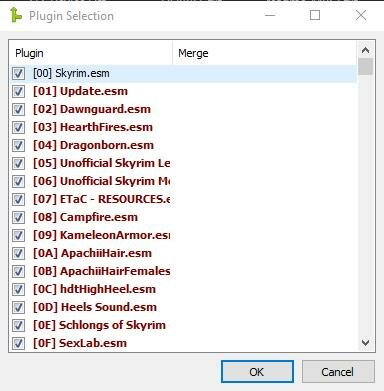Toggle the Heels Sound.esm checkbox

(18, 307)
